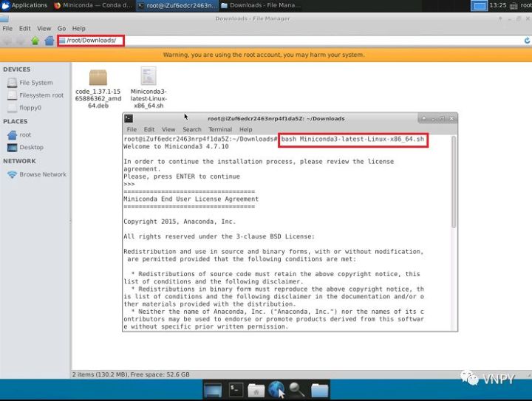Click the Copyright 2015, Anaconda, Inc. line

[180, 222]
